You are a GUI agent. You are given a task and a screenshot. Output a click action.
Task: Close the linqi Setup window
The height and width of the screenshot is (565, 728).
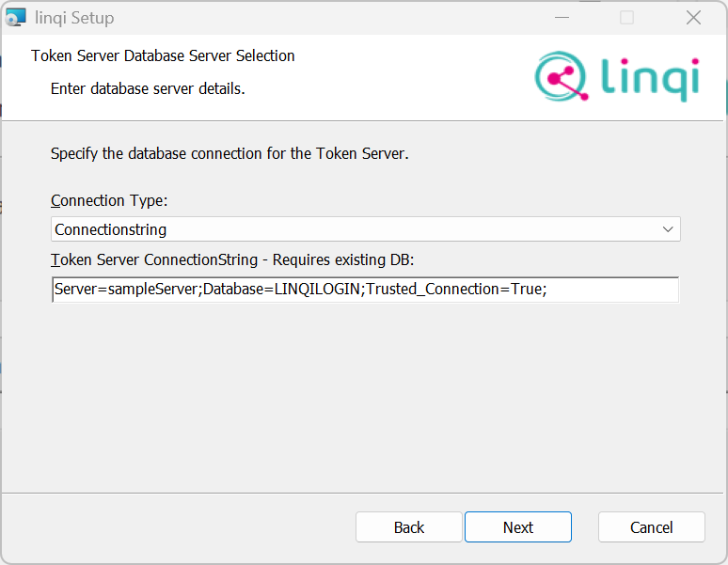pos(693,18)
